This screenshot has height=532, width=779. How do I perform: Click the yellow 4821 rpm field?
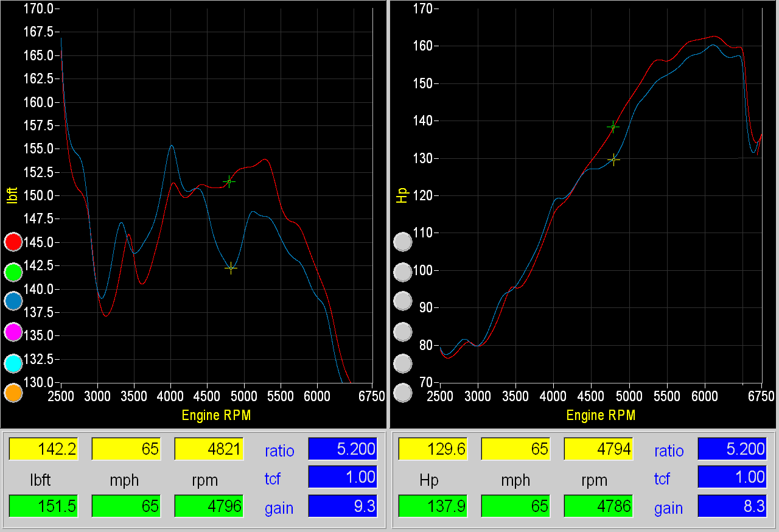coord(209,449)
